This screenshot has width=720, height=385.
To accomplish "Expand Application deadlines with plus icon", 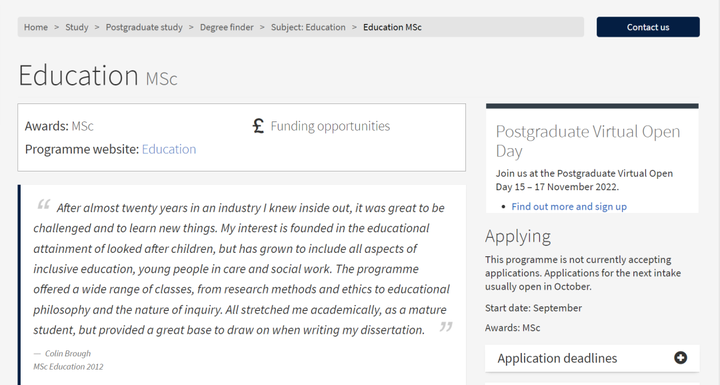I will click(x=681, y=358).
